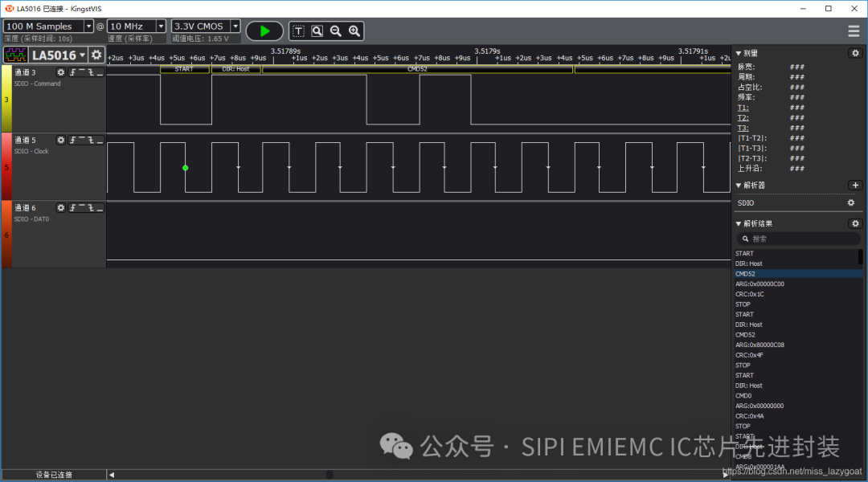Click the T2: cursor link
The image size is (868, 482).
pos(743,118)
